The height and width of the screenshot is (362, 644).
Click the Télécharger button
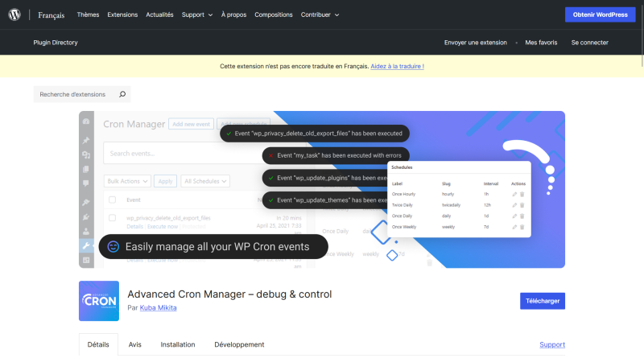point(543,301)
